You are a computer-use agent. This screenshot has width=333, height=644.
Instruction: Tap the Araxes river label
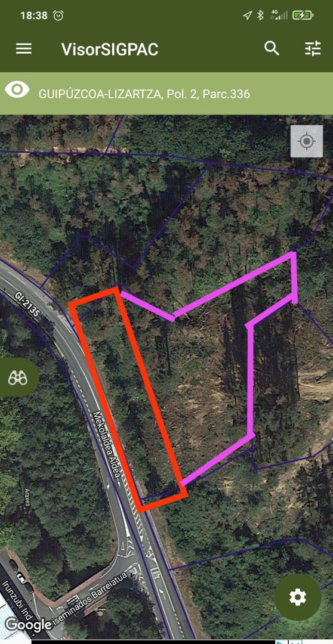pyautogui.click(x=27, y=497)
